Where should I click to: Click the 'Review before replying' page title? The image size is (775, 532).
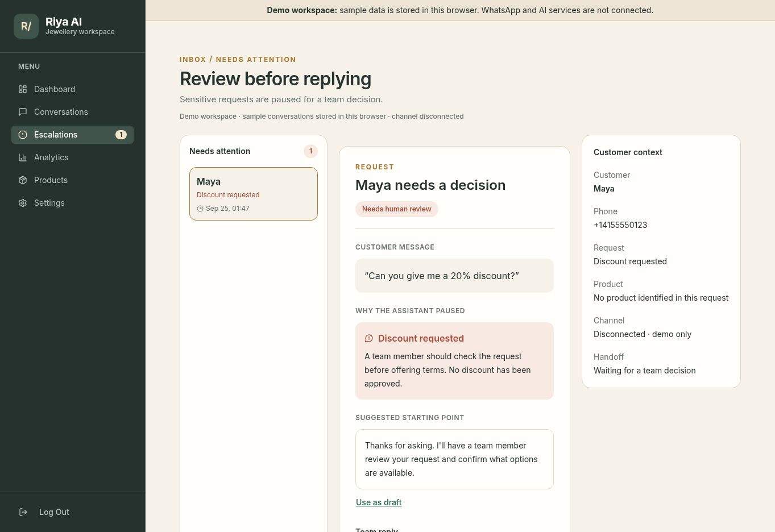[x=275, y=79]
